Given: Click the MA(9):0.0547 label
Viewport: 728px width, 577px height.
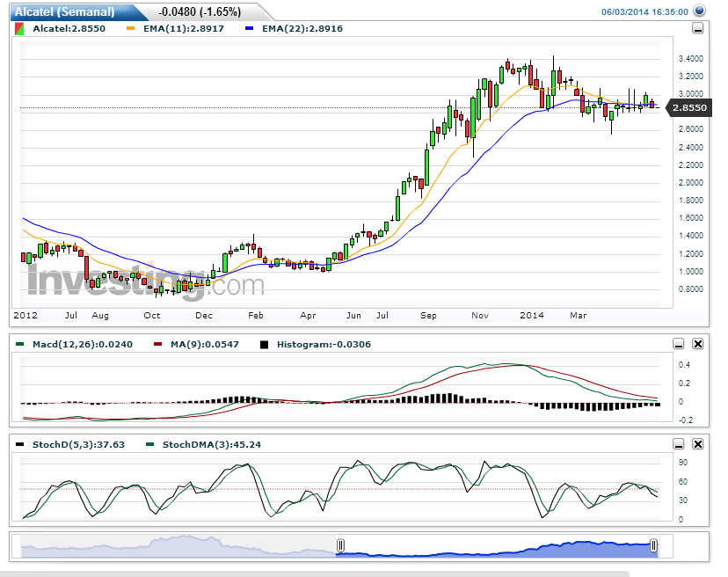Looking at the screenshot, I should point(205,345).
